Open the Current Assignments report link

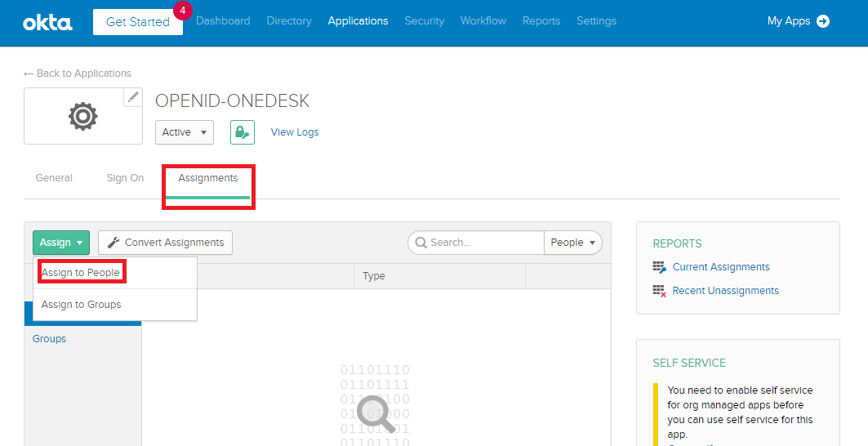tap(721, 267)
